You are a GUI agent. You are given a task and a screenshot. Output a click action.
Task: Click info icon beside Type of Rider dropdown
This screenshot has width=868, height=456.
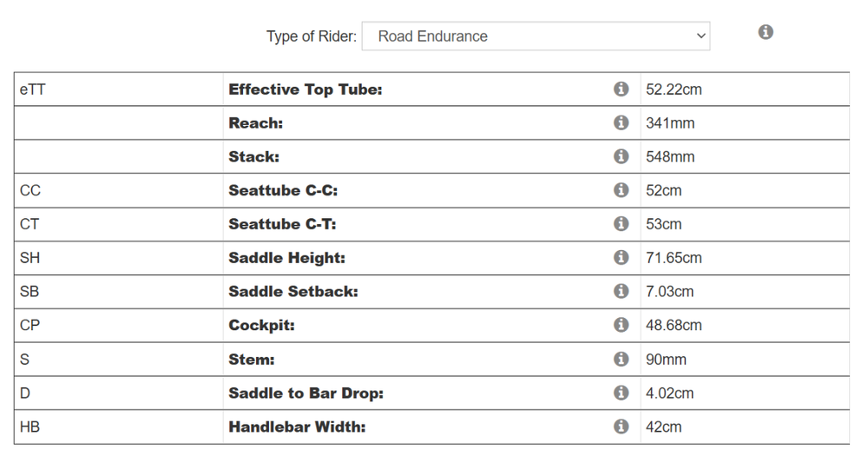(766, 32)
